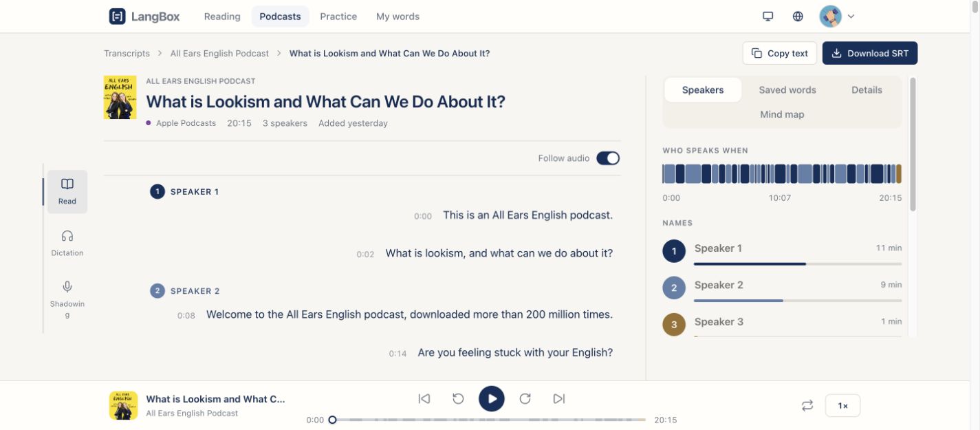Switch to the Details tab
Screen dimensions: 980x430
coord(867,90)
